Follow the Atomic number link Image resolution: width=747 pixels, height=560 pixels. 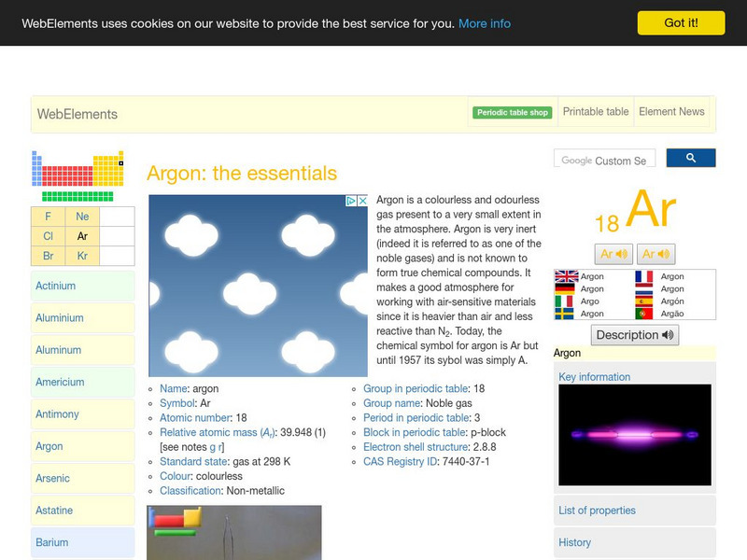195,418
